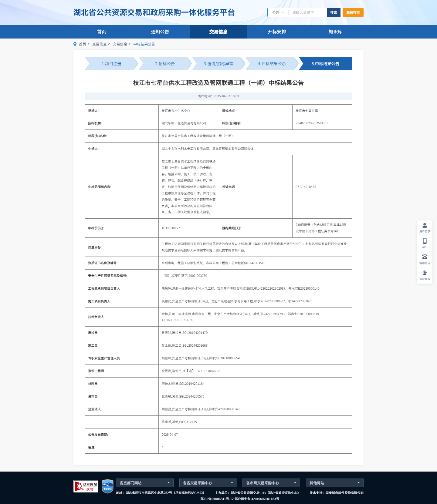Focus the keyword search input field

tap(308, 12)
